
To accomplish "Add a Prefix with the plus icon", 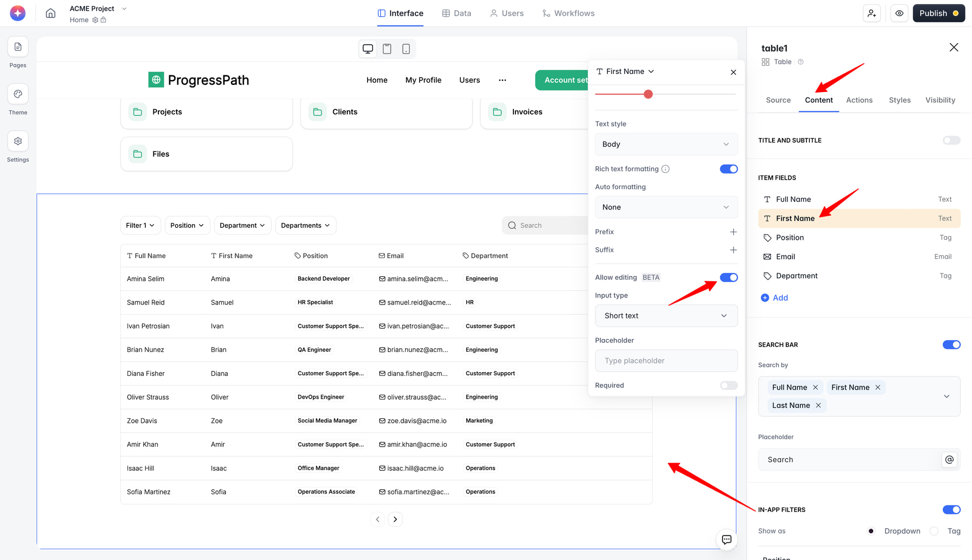I will tap(733, 232).
